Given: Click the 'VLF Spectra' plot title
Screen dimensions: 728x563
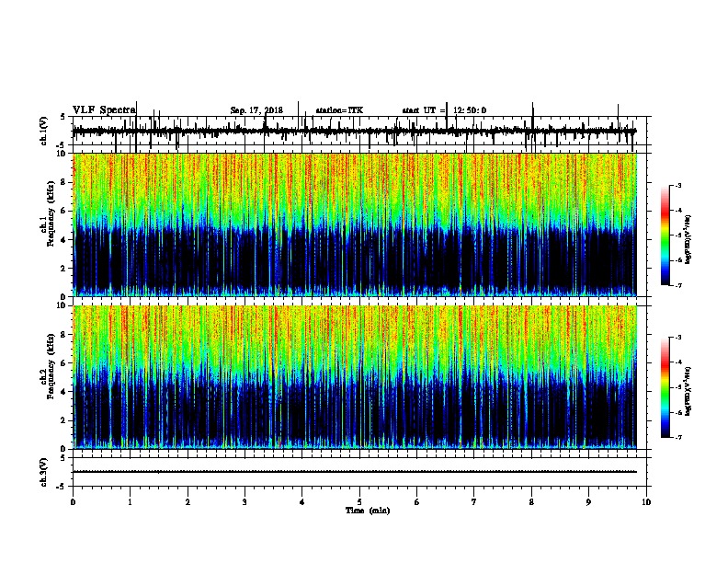Looking at the screenshot, I should coord(104,110).
